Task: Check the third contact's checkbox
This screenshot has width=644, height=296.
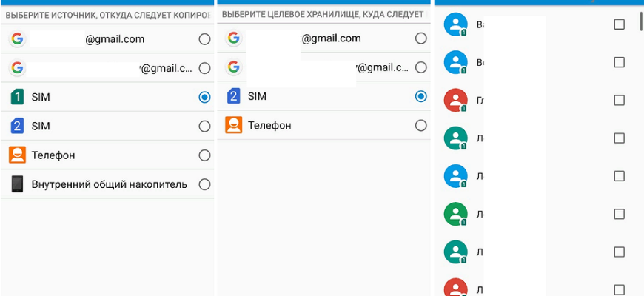Action: (x=619, y=100)
